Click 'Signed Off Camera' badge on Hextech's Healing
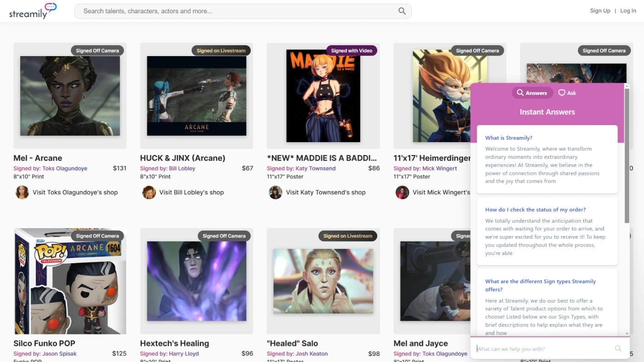644x362 pixels. [224, 236]
